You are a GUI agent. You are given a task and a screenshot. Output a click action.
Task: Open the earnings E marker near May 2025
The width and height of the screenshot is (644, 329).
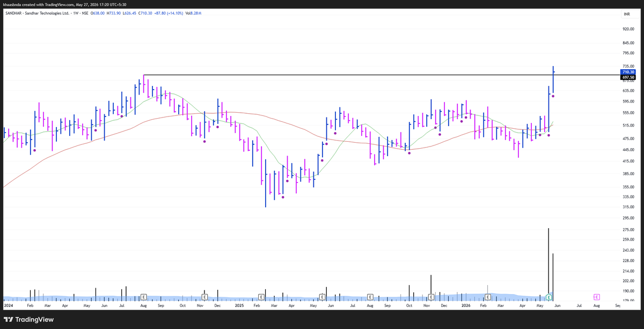(x=322, y=297)
